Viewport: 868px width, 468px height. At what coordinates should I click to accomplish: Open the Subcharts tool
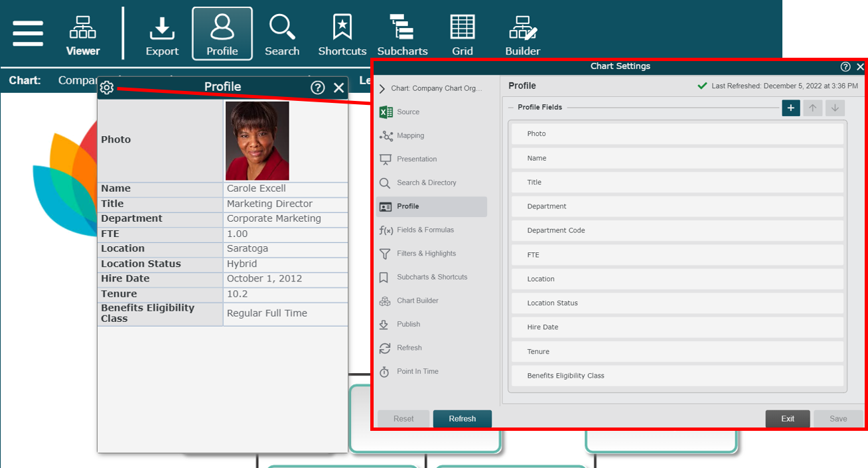click(x=402, y=35)
